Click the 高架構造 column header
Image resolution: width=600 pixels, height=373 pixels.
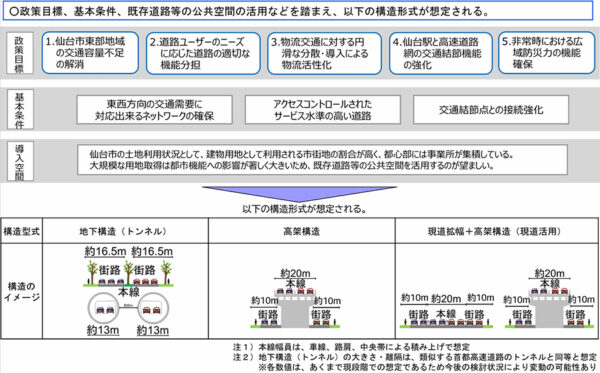[x=302, y=231]
